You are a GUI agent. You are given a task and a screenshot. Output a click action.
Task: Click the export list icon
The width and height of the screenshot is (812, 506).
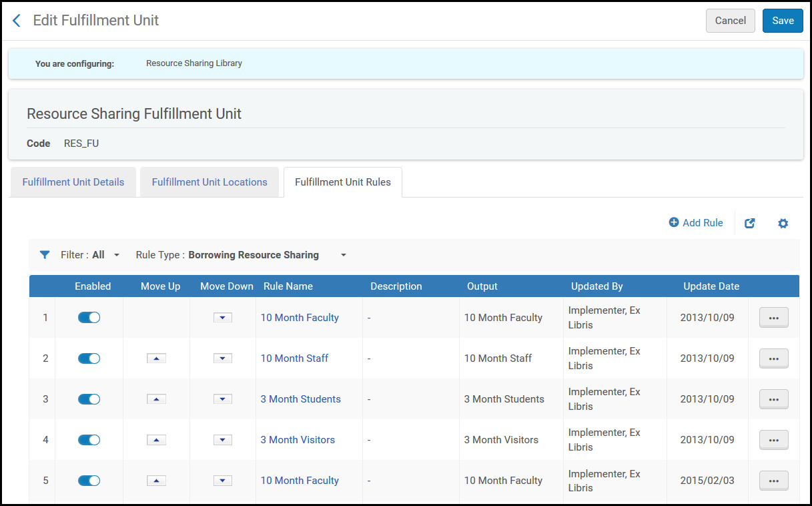(750, 224)
